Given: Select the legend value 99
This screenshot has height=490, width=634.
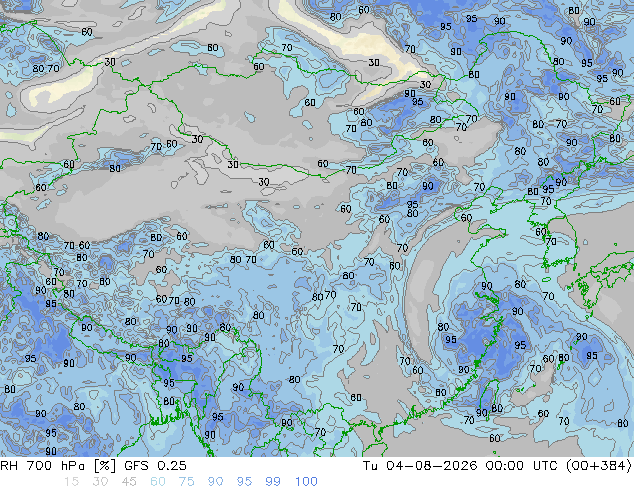Looking at the screenshot, I should tap(273, 482).
